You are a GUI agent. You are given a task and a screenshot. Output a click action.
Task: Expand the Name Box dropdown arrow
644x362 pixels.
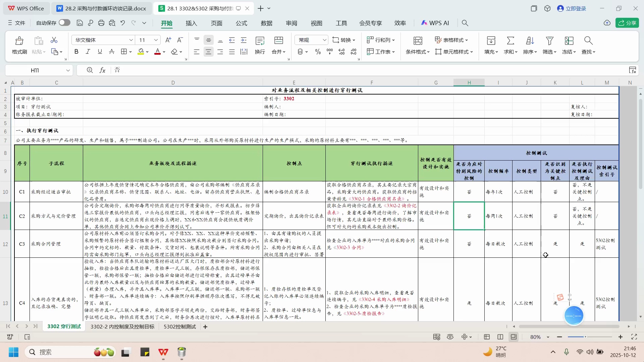(68, 70)
